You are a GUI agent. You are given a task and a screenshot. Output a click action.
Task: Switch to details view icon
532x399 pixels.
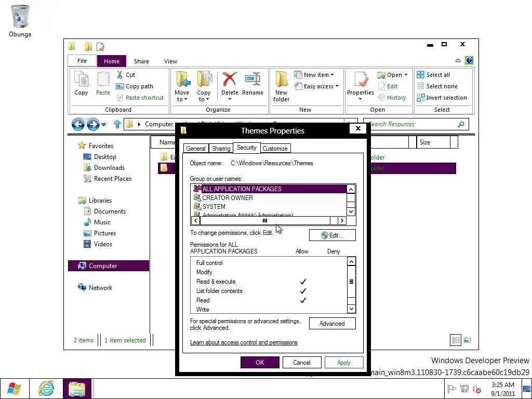455,340
